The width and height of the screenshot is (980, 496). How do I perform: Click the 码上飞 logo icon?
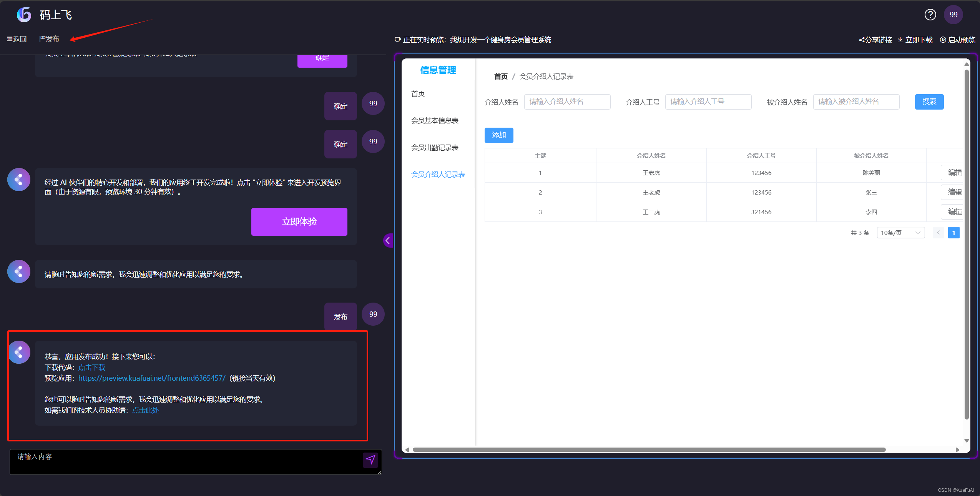(x=24, y=15)
